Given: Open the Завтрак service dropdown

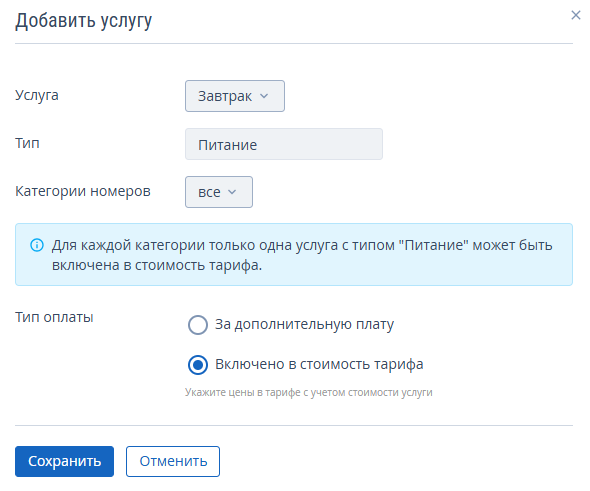Looking at the screenshot, I should pos(234,96).
